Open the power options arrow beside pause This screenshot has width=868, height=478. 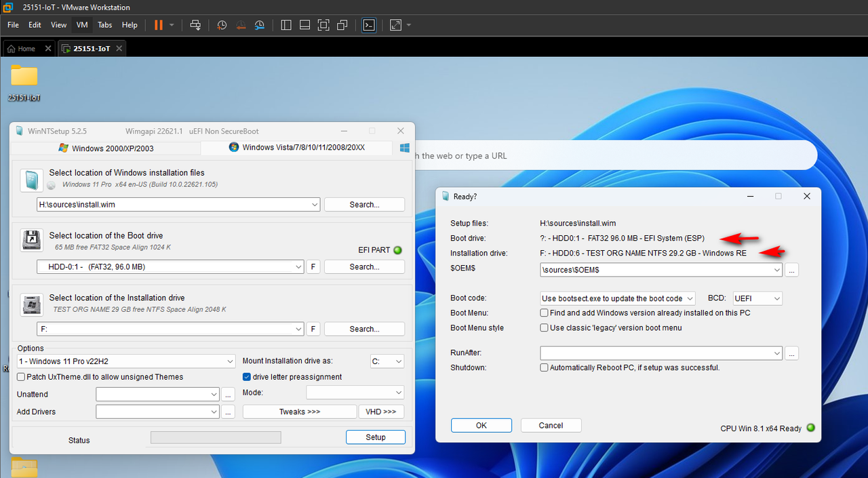click(x=172, y=25)
